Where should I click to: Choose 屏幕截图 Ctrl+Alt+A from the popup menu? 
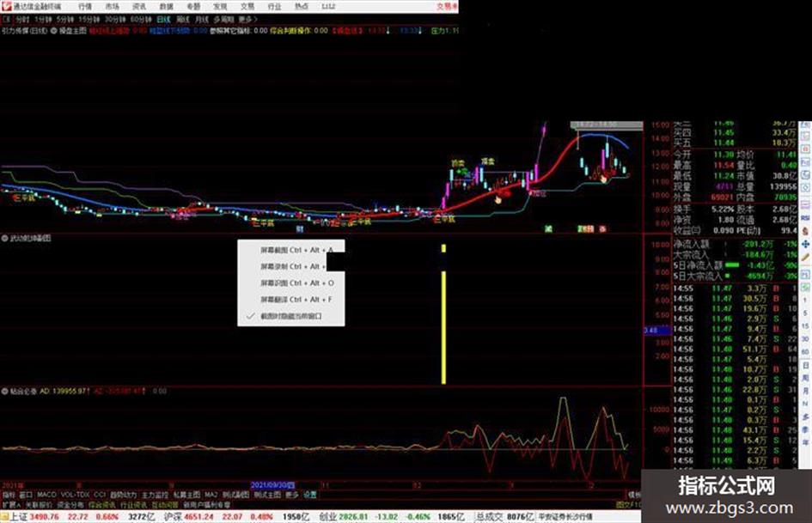[291, 250]
